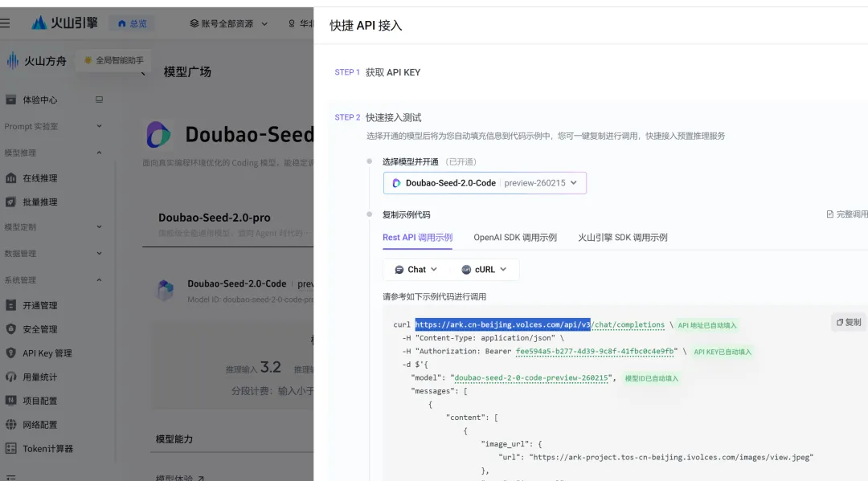Switch to Rest API 调用示例 tab
The width and height of the screenshot is (868, 481).
[417, 238]
